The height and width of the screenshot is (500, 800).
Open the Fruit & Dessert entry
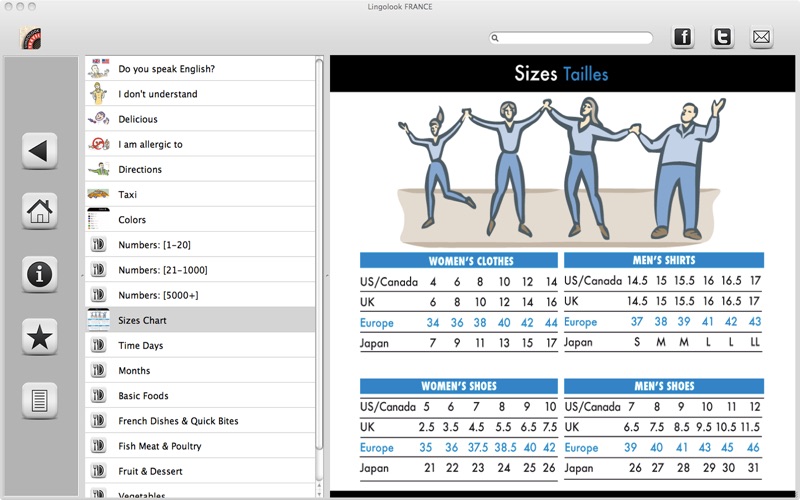(200, 471)
